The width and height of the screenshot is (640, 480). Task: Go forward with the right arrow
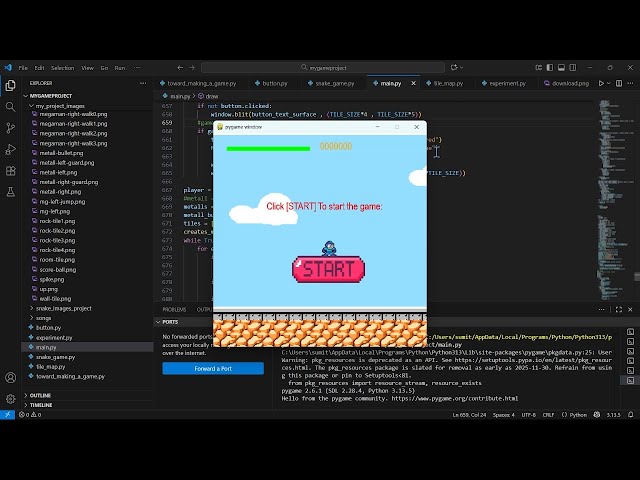[x=192, y=68]
